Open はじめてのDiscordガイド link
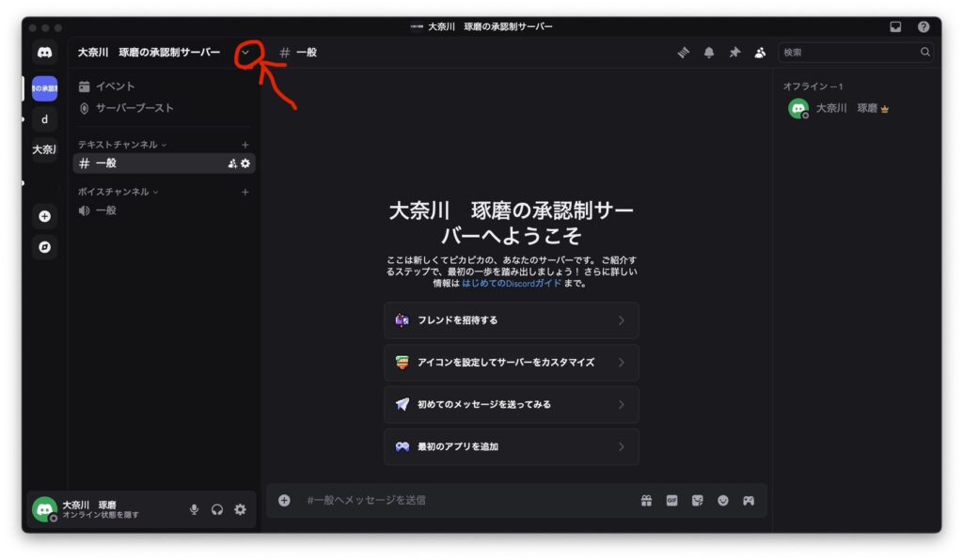The height and width of the screenshot is (560, 963). coord(511,284)
